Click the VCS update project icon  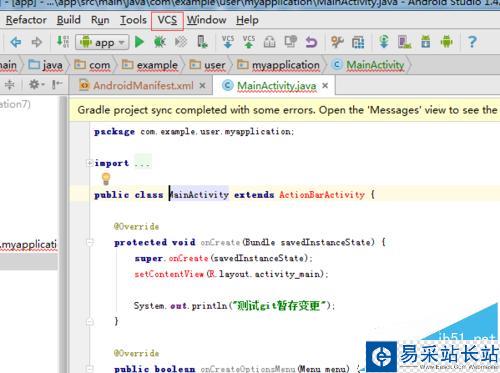[228, 42]
